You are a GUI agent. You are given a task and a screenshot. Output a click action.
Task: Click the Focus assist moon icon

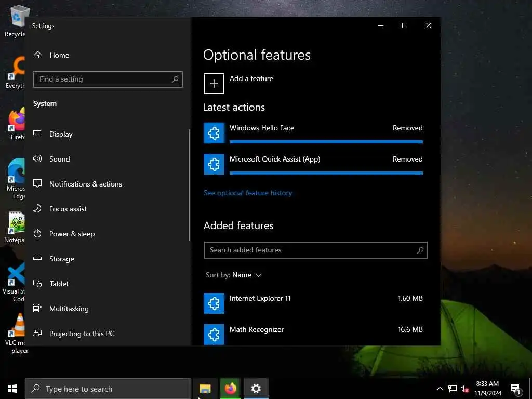[x=37, y=208]
